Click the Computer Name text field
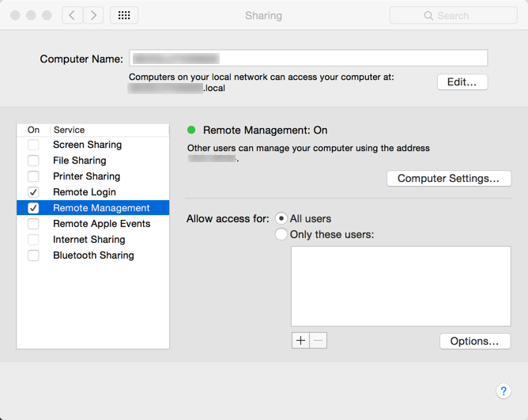528x420 pixels. point(308,59)
